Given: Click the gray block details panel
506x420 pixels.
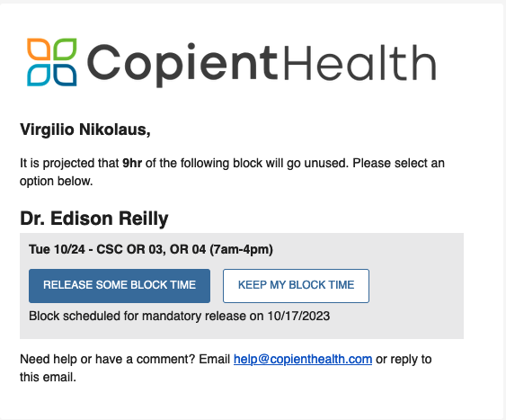Looking at the screenshot, I should (242, 286).
